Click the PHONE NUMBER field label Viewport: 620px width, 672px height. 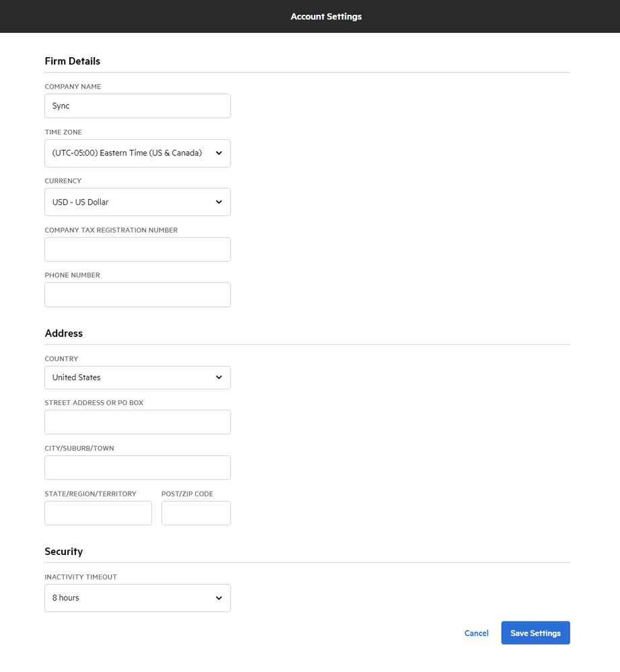click(x=72, y=275)
